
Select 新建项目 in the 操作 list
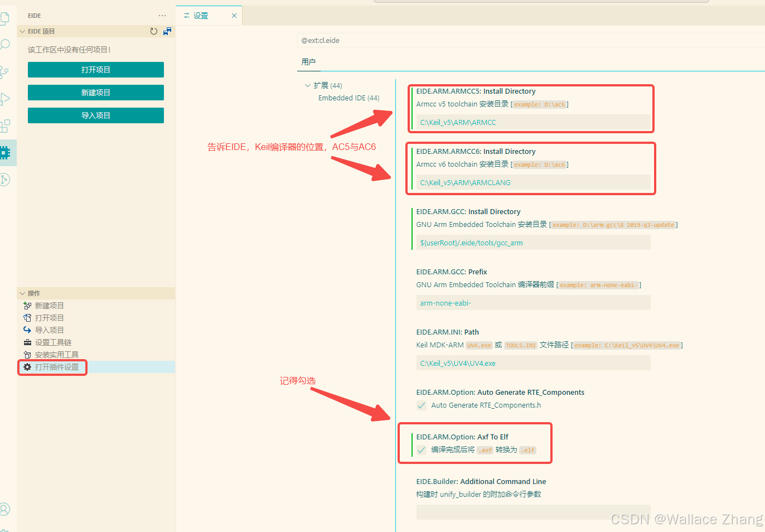[x=50, y=306]
